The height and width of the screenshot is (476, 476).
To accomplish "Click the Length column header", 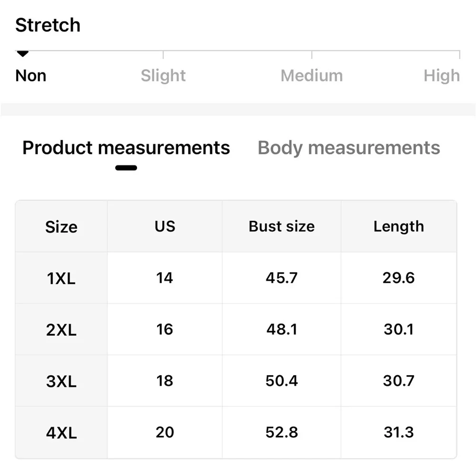I will (x=398, y=226).
